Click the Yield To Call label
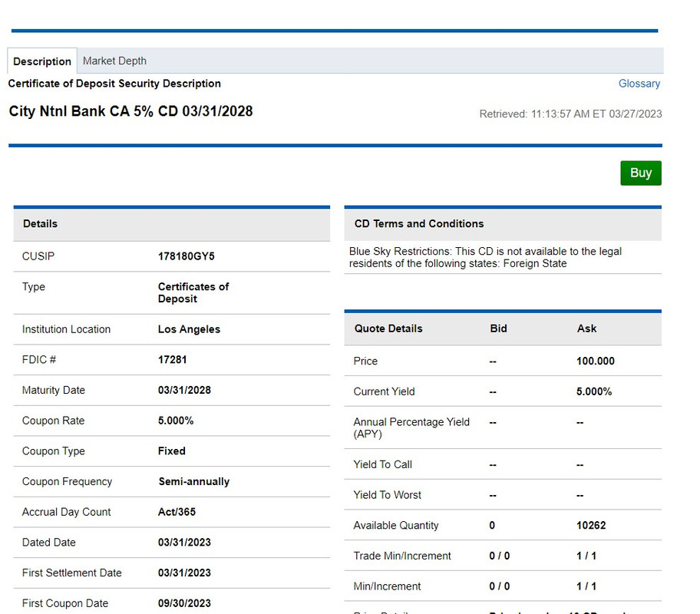This screenshot has width=700, height=614. point(382,464)
